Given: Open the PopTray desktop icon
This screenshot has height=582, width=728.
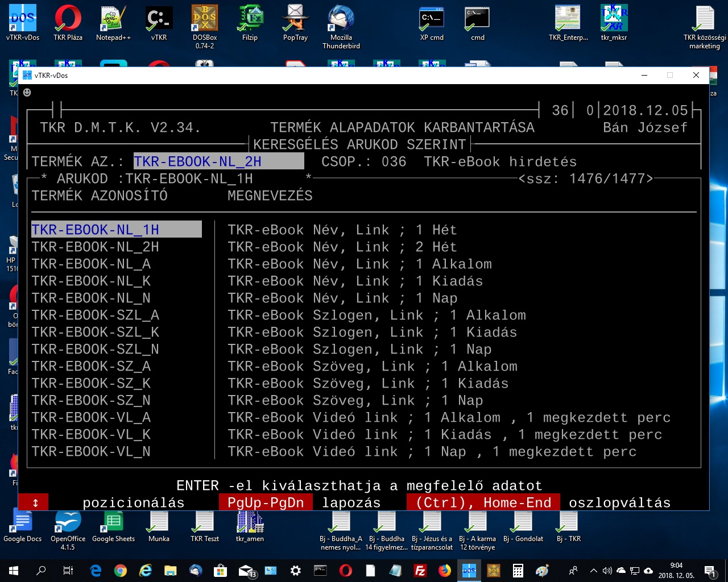Looking at the screenshot, I should 295,23.
